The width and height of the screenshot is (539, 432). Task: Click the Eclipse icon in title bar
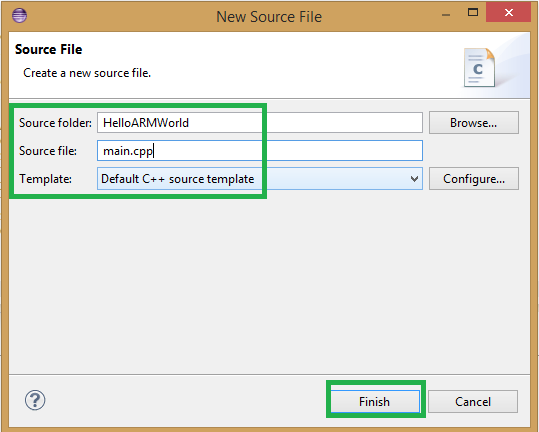(x=19, y=16)
